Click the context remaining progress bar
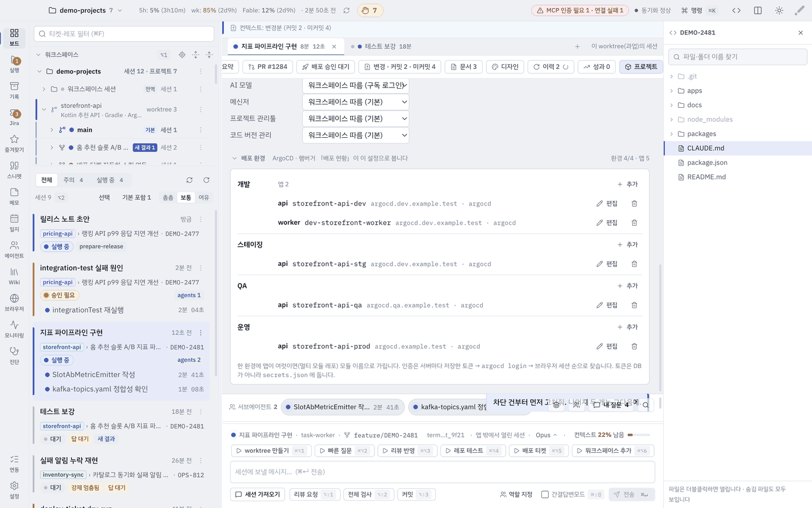 (x=639, y=435)
